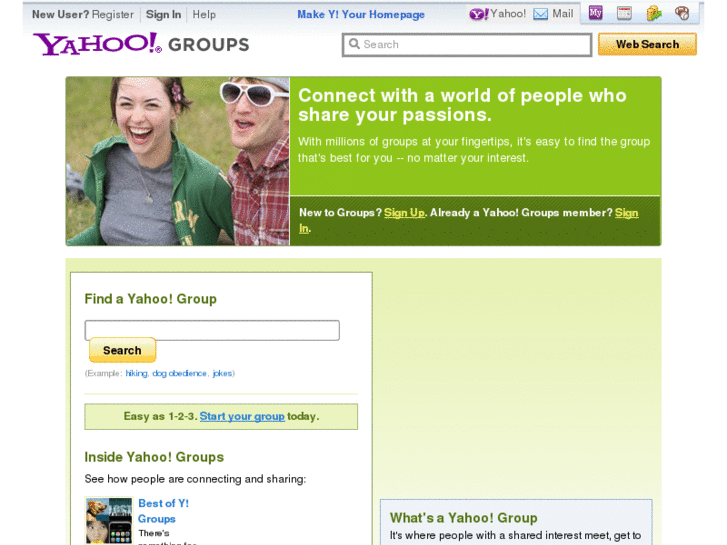Click the Find a Yahoo! Group heading
Image resolution: width=727 pixels, height=545 pixels.
tap(150, 299)
